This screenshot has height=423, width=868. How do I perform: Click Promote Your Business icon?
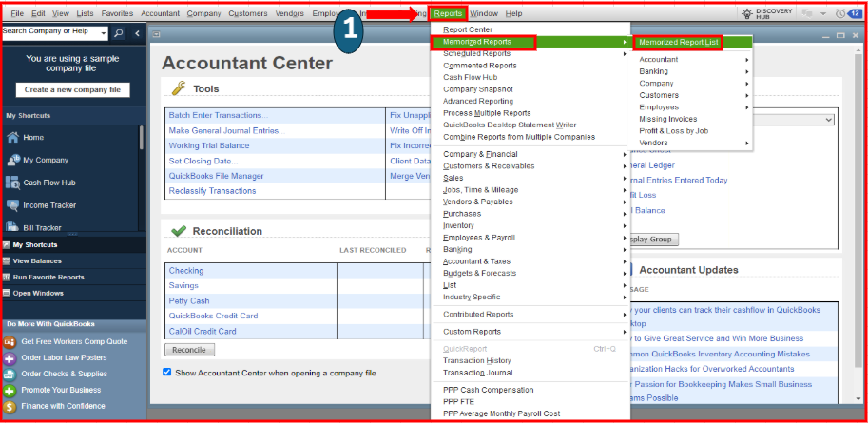point(10,391)
